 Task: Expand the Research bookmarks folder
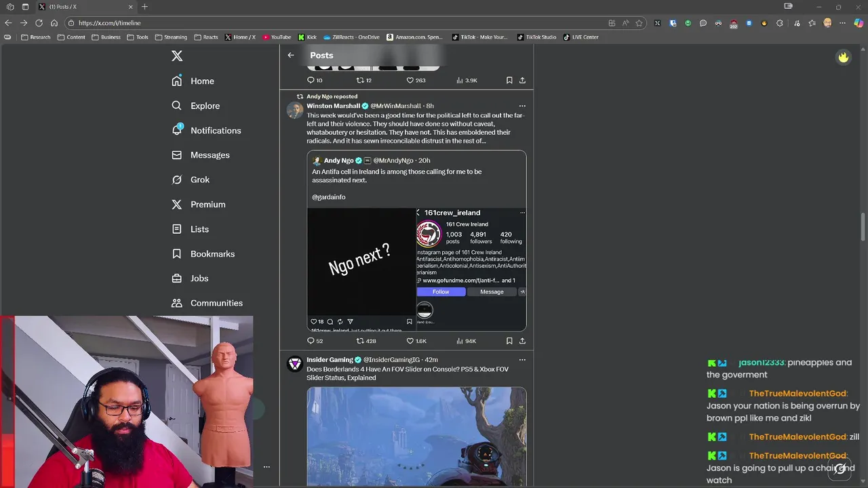[x=36, y=37]
